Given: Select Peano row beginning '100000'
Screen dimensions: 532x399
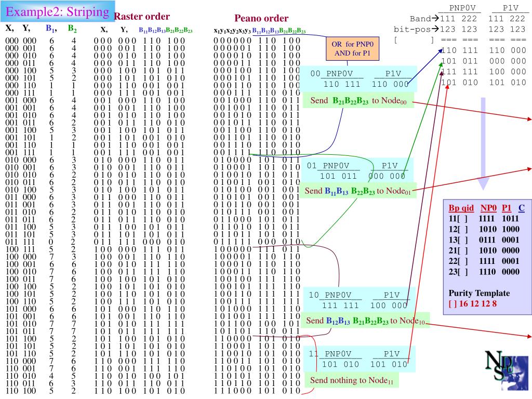Looking at the screenshot, I should point(257,249).
